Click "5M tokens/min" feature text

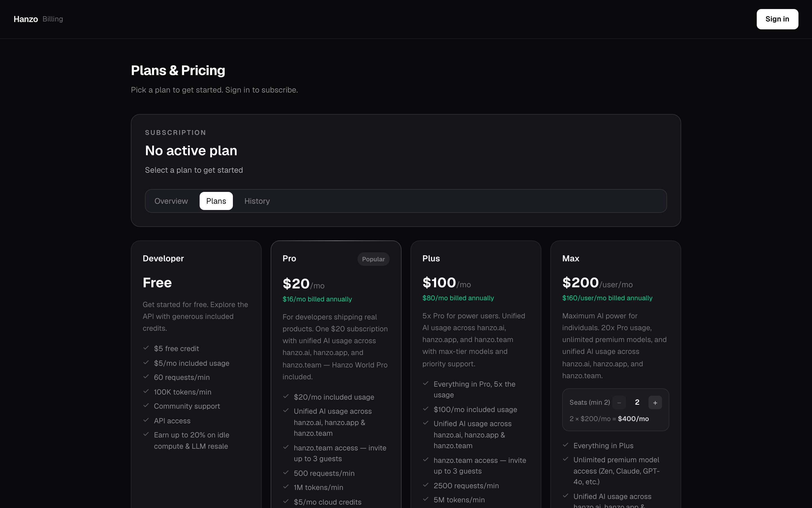coord(459,500)
